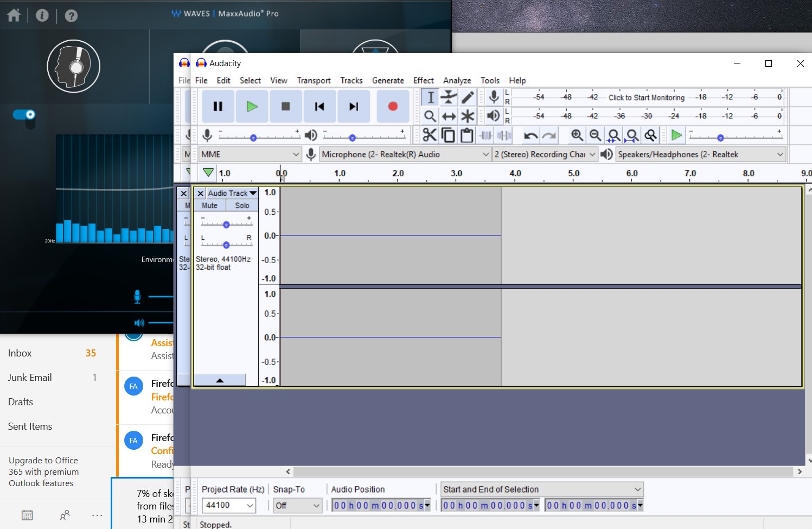Screen dimensions: 812x529
Task: Click the Redo arrow icon
Action: pos(549,135)
